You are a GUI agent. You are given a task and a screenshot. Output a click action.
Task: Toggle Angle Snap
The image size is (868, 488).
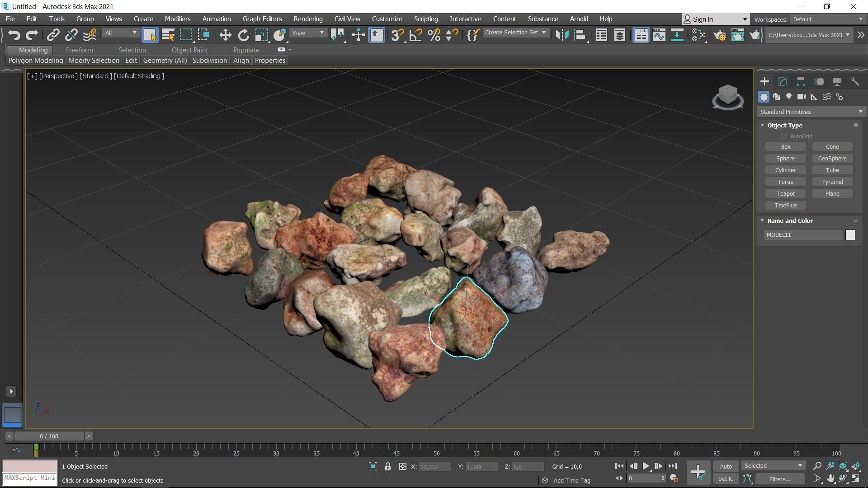(x=415, y=35)
